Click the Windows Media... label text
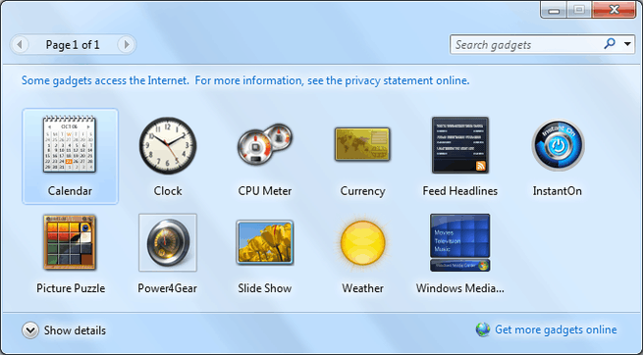 coord(460,288)
